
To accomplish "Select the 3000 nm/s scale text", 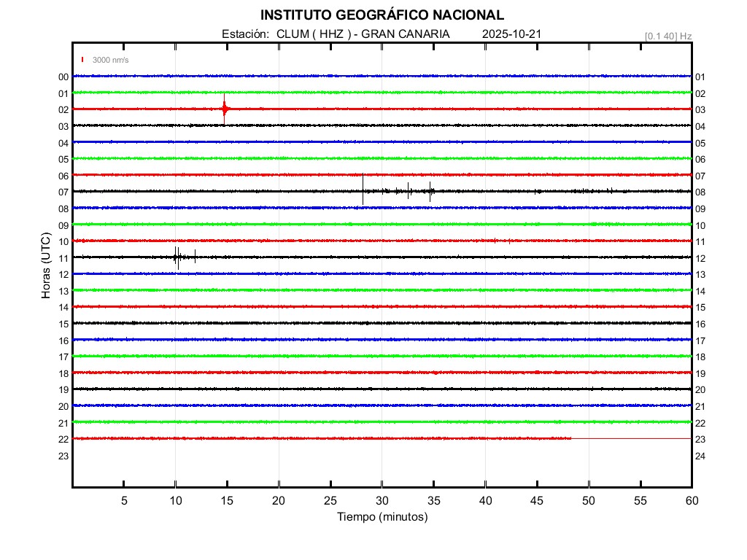I will click(x=110, y=61).
